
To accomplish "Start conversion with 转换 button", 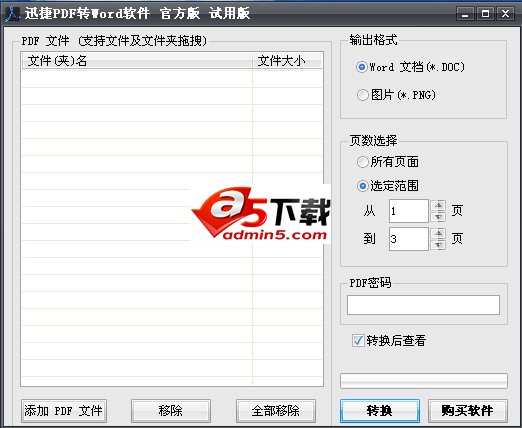I will point(380,411).
